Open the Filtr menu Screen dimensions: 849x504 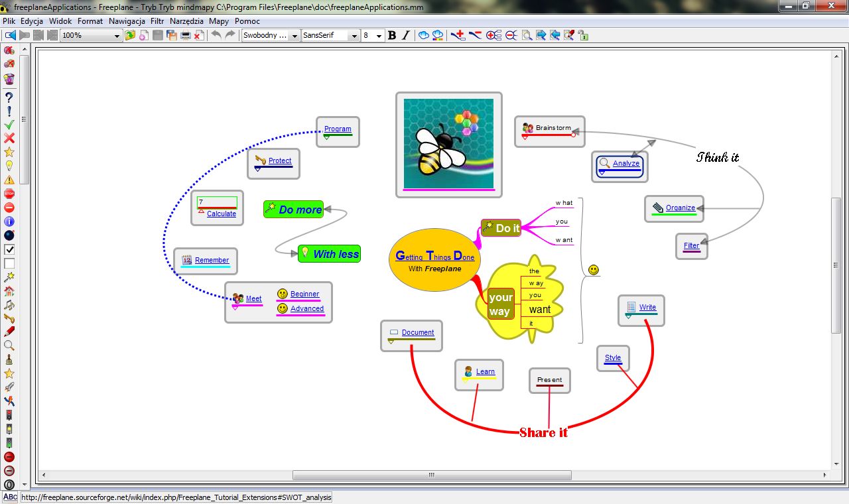pos(157,21)
